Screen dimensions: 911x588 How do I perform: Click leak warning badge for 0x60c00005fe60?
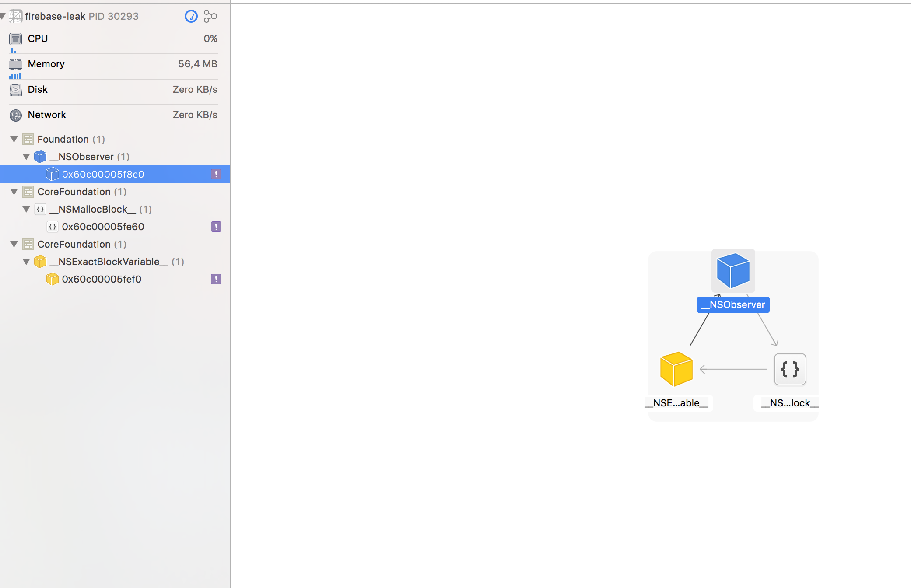tap(216, 227)
